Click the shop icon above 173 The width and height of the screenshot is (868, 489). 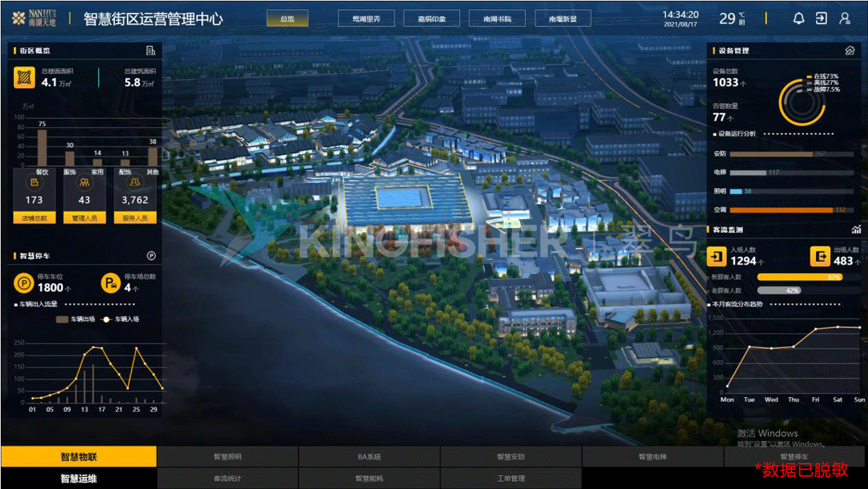pos(33,184)
